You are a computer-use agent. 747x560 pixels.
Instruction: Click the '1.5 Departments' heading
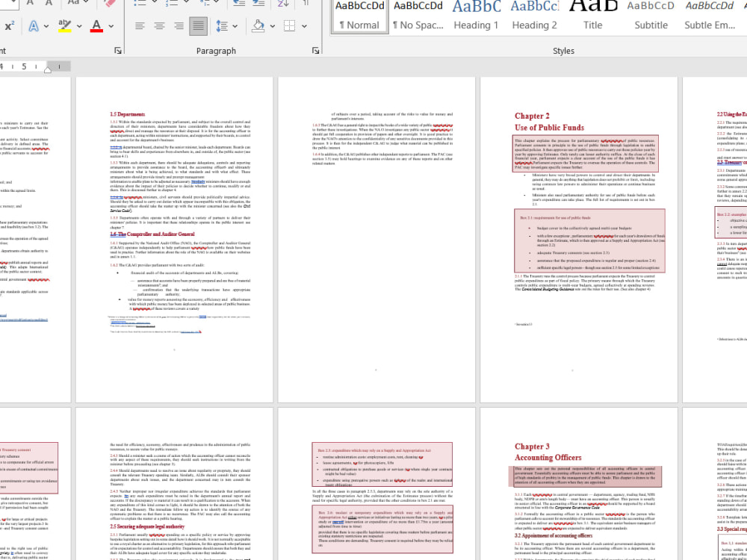[x=127, y=114]
